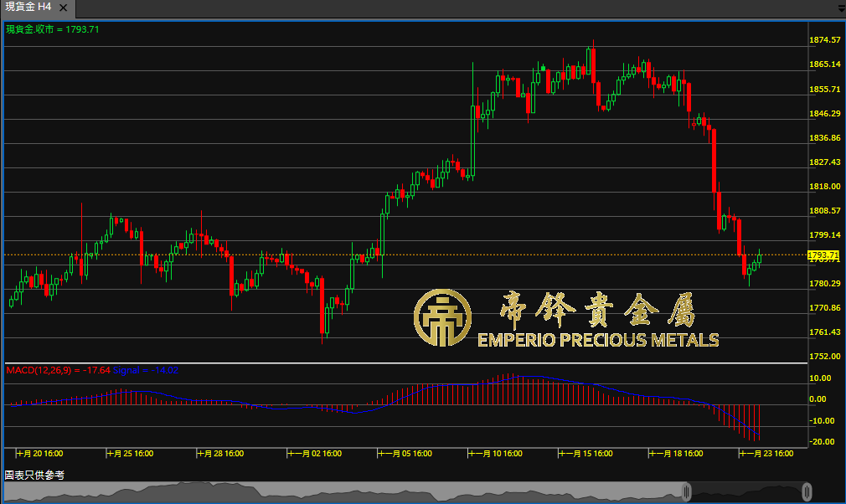
Task: Click the 1752.00 price axis label
Action: tap(825, 356)
